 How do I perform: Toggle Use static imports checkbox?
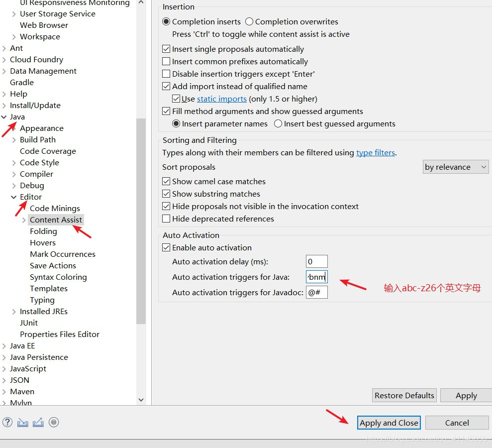point(176,99)
